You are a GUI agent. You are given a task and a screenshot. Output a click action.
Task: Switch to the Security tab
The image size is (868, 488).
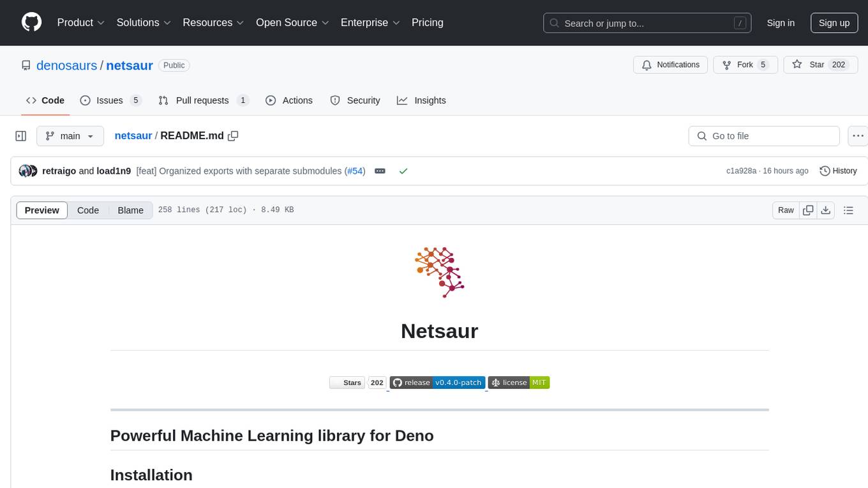(355, 100)
